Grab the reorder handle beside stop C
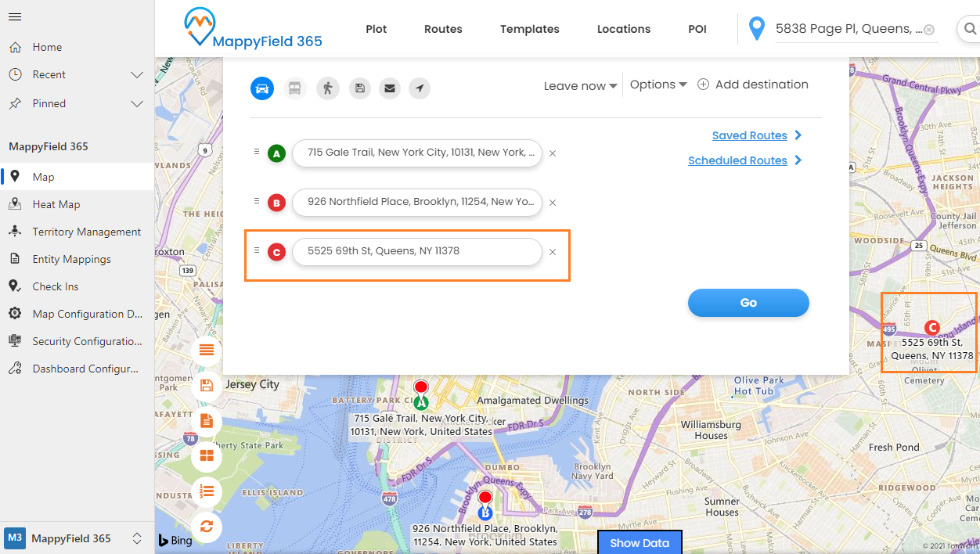 click(x=256, y=250)
